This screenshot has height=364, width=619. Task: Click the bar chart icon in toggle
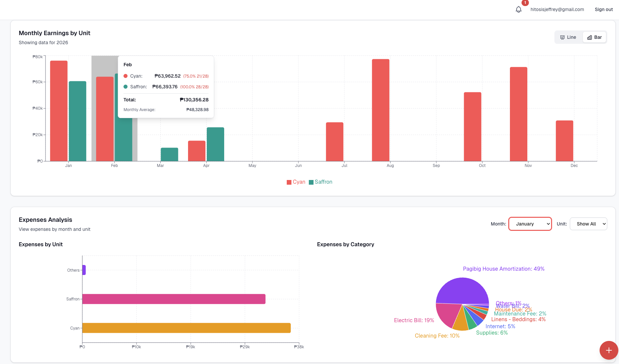point(590,37)
